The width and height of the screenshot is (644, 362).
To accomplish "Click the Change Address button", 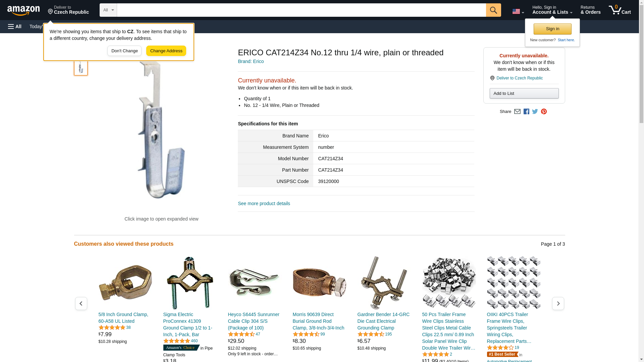I will [x=166, y=51].
